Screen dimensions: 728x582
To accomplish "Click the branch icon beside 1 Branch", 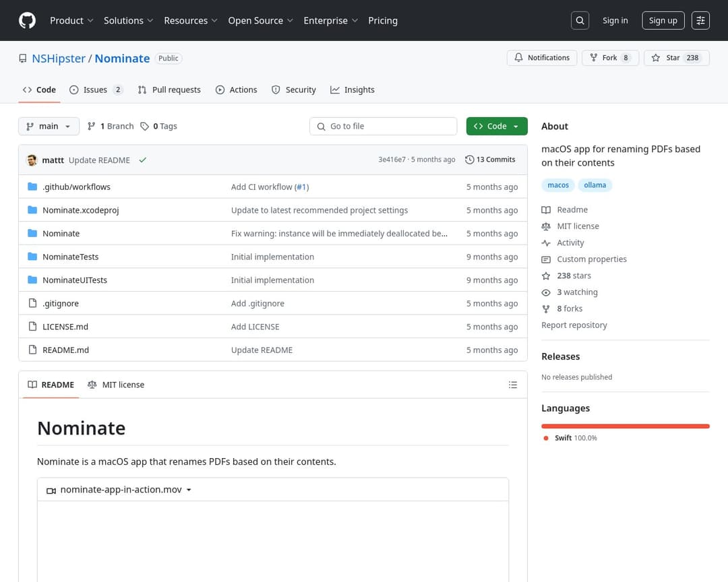I will pyautogui.click(x=92, y=126).
